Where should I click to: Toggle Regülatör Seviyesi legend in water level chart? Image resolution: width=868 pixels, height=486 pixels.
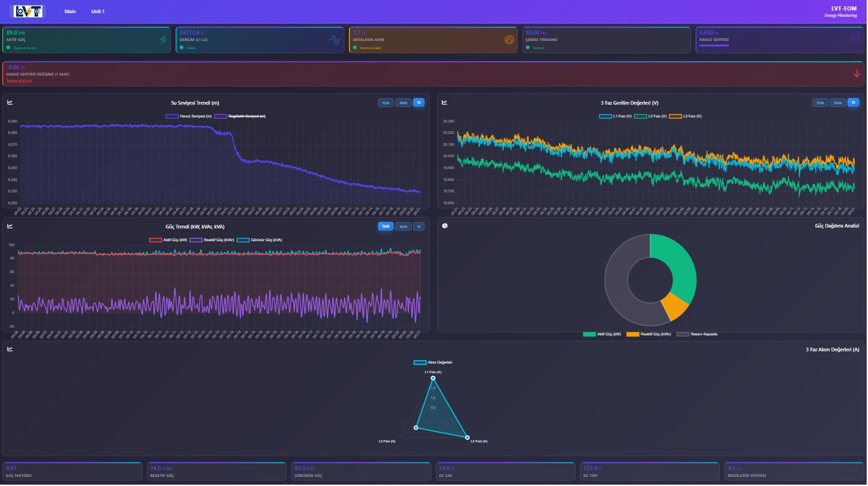241,116
